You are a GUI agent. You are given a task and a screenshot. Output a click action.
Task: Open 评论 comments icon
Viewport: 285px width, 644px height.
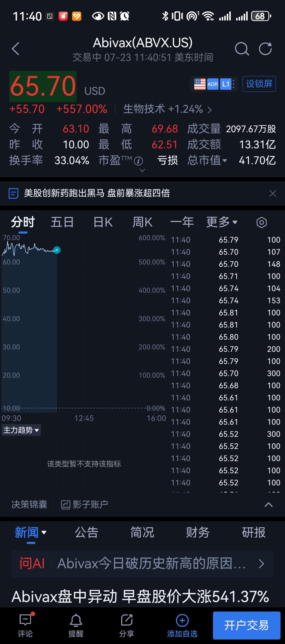25,620
